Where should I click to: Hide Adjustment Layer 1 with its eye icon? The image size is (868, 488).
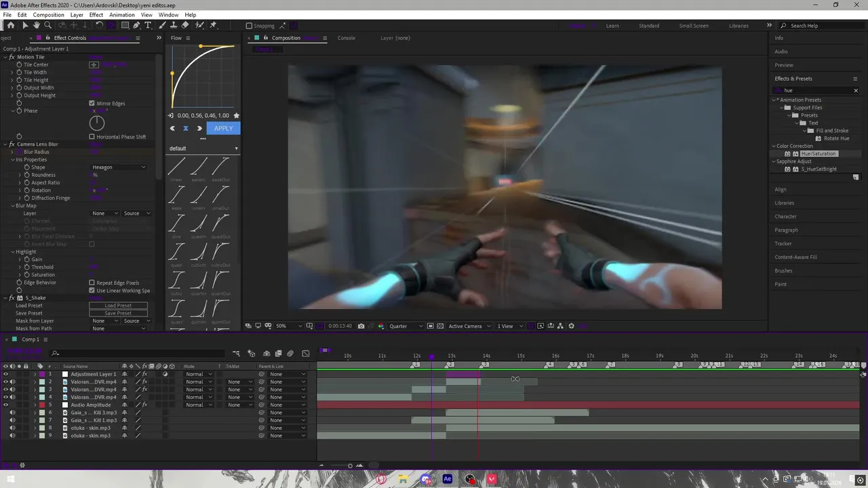5,374
